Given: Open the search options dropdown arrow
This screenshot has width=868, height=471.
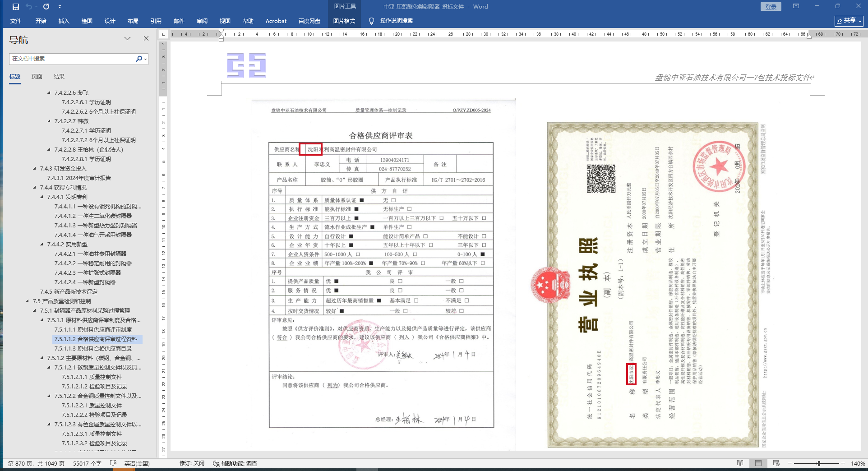Looking at the screenshot, I should coord(145,59).
